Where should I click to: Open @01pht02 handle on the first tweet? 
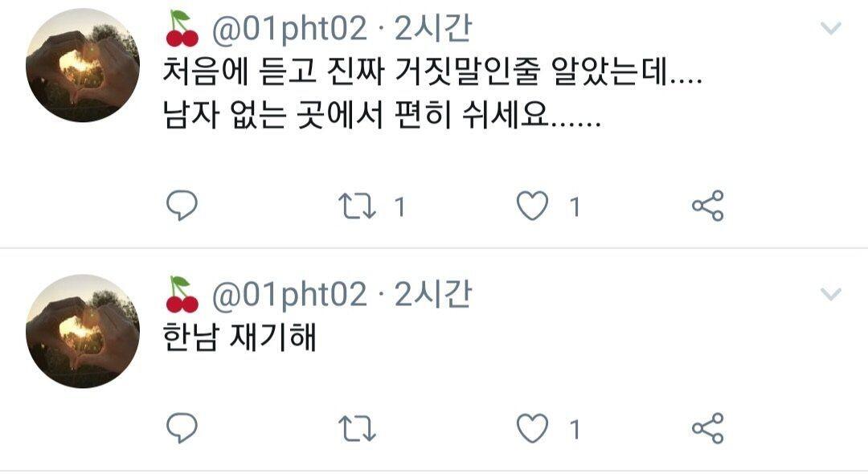tap(289, 29)
